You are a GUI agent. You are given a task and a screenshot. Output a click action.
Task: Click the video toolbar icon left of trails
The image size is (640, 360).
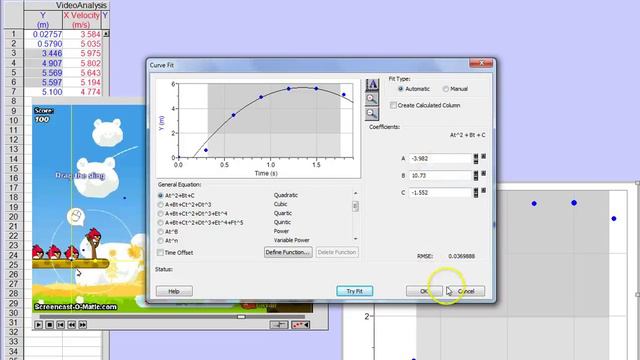pos(279,325)
